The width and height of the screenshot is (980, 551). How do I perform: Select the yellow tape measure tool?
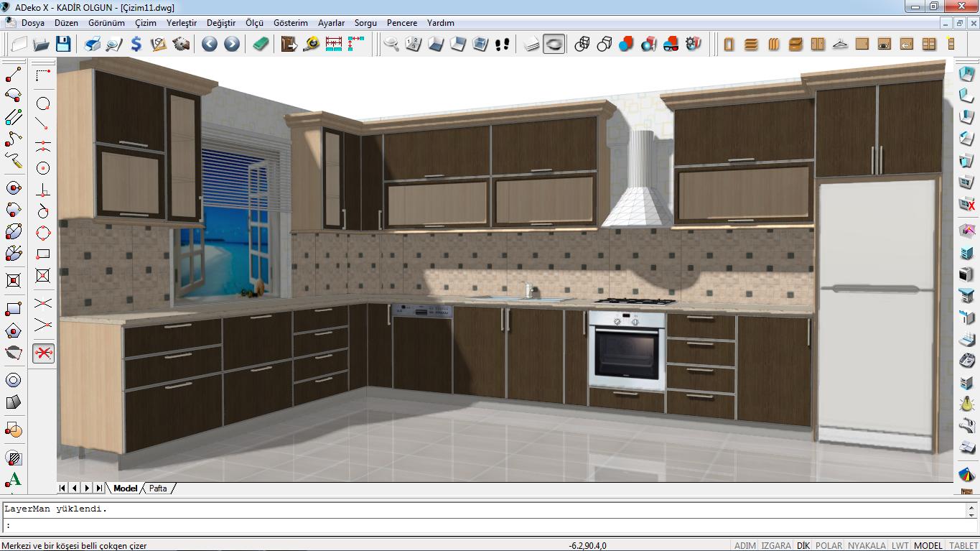[x=312, y=45]
